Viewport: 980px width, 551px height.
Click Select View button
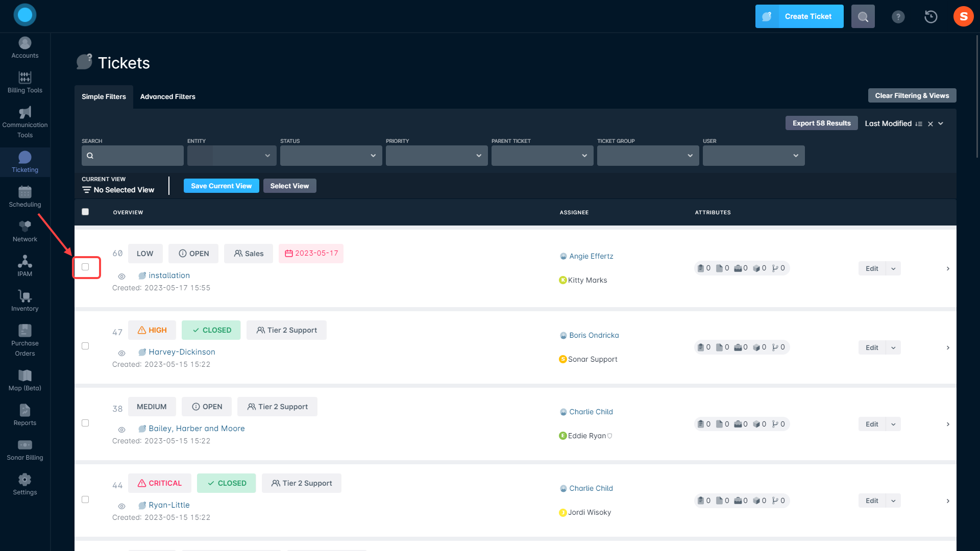point(289,186)
